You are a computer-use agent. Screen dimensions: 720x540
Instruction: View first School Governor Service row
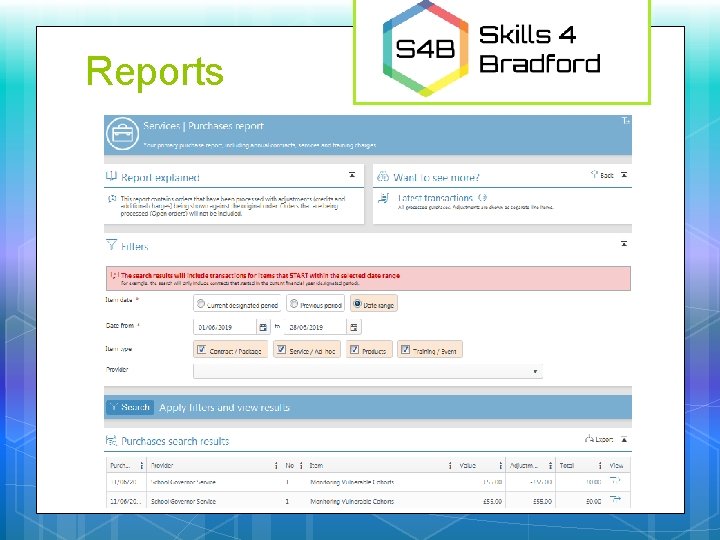point(615,480)
